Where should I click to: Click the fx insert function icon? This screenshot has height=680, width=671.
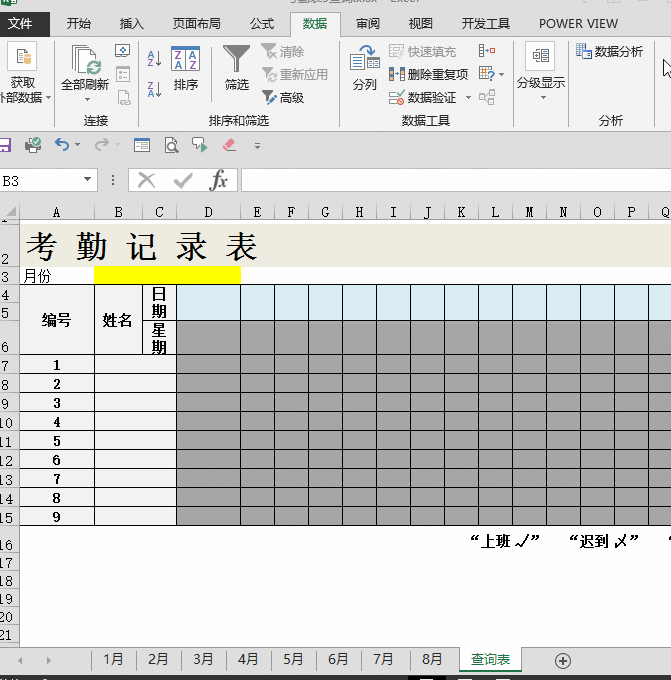(x=218, y=180)
